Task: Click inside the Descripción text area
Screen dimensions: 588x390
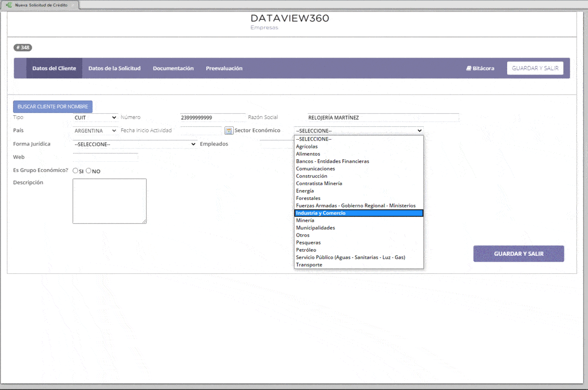Action: tap(110, 201)
